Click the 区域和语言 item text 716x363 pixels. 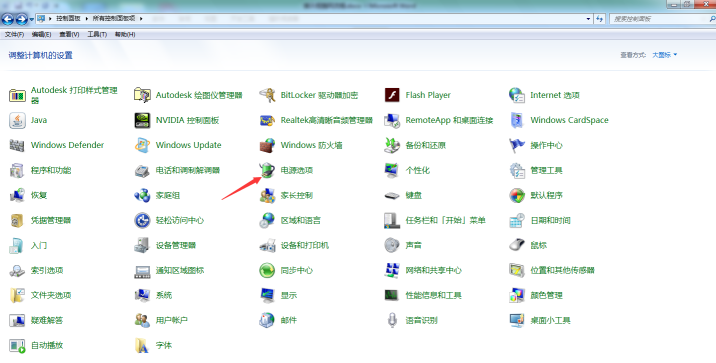[301, 221]
